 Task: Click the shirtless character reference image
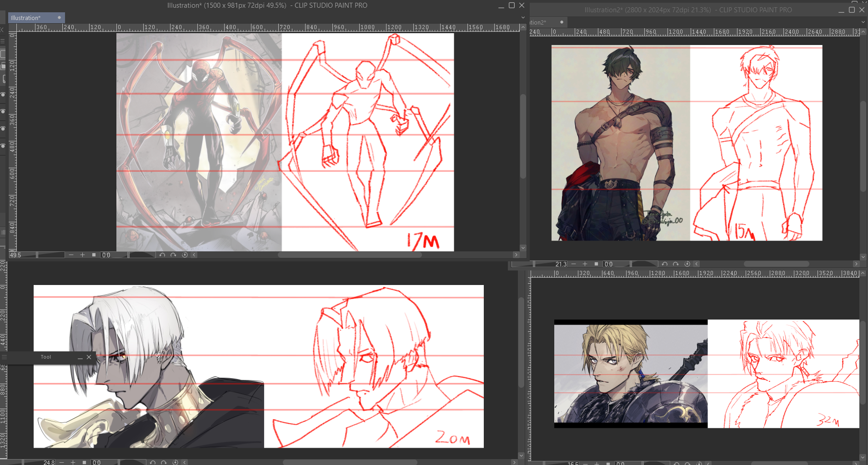pyautogui.click(x=621, y=143)
